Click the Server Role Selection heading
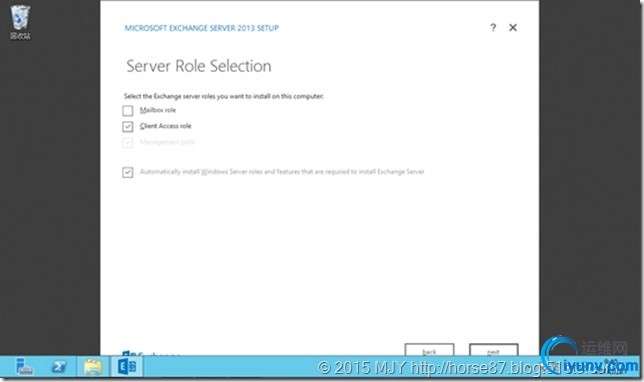 coord(199,66)
